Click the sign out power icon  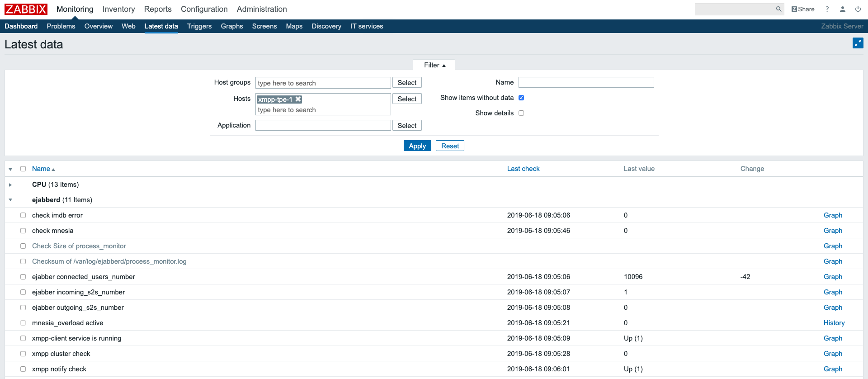858,9
